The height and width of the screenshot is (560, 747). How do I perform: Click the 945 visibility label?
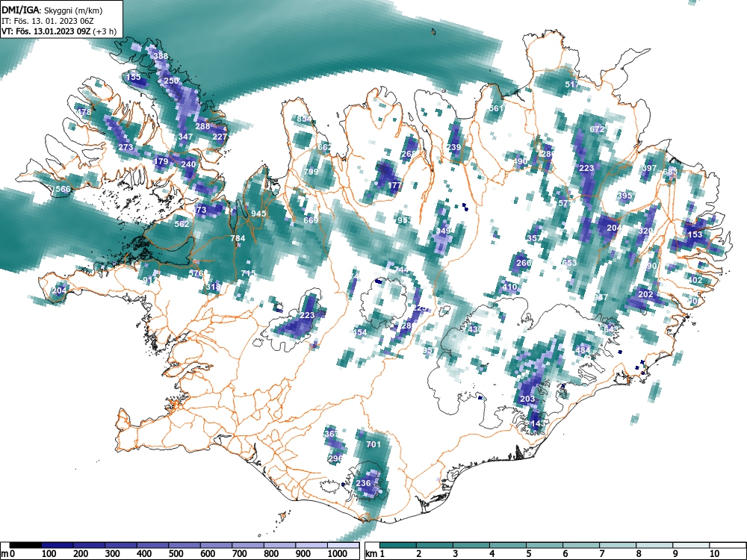(x=258, y=214)
